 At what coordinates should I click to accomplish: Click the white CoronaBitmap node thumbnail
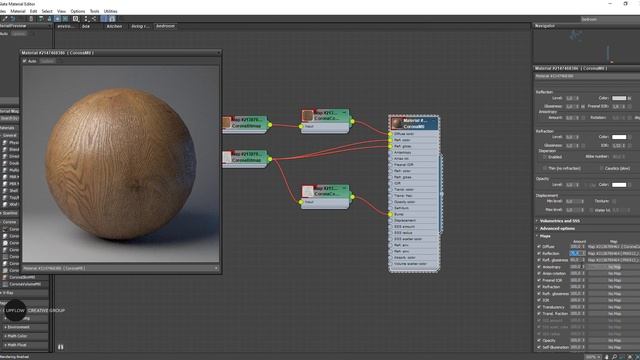click(227, 157)
